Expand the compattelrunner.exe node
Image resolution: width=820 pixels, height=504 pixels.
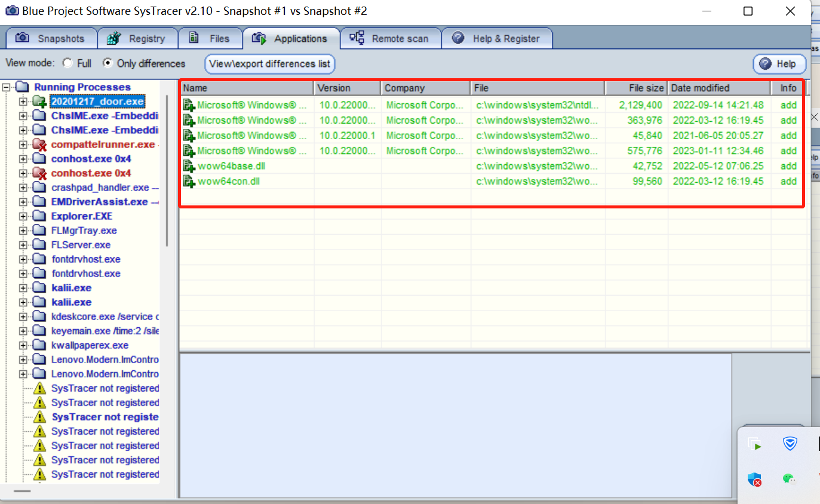click(x=23, y=145)
